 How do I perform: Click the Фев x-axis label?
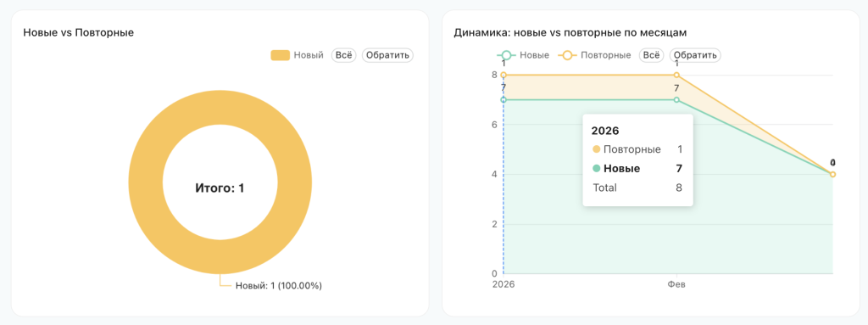coord(676,284)
